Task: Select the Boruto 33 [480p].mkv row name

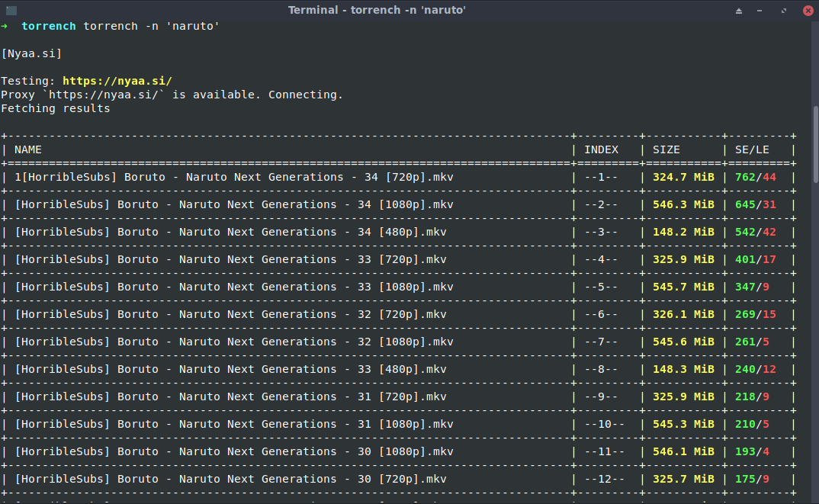Action: pos(230,369)
